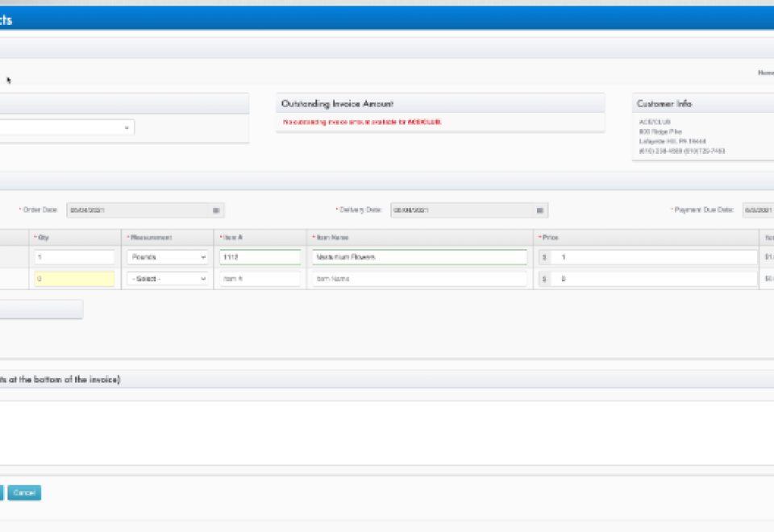Click the Item Name field with Nasturtium Flowers

(419, 257)
